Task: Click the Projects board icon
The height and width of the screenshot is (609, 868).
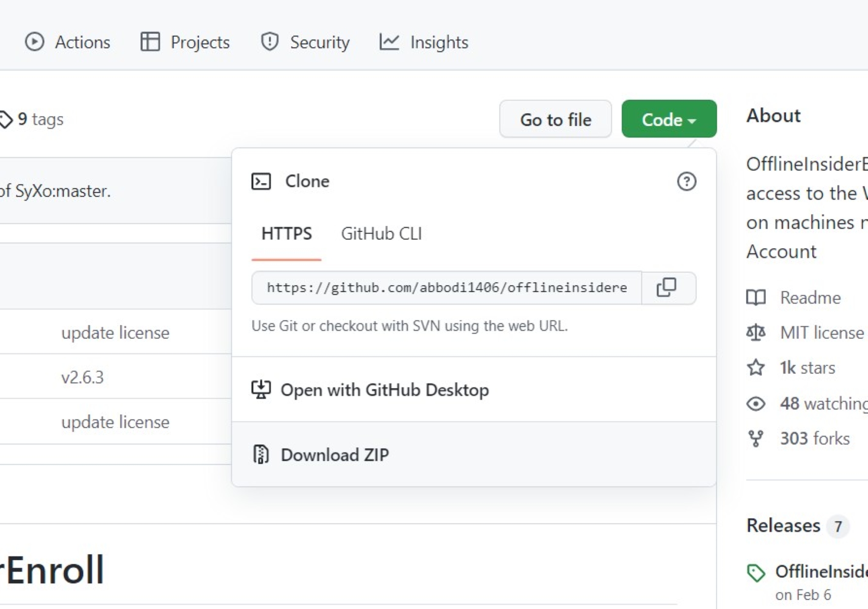Action: pyautogui.click(x=150, y=42)
